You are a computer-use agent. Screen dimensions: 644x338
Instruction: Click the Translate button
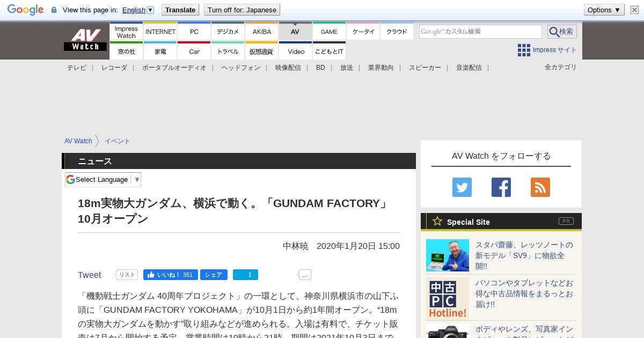pyautogui.click(x=180, y=10)
